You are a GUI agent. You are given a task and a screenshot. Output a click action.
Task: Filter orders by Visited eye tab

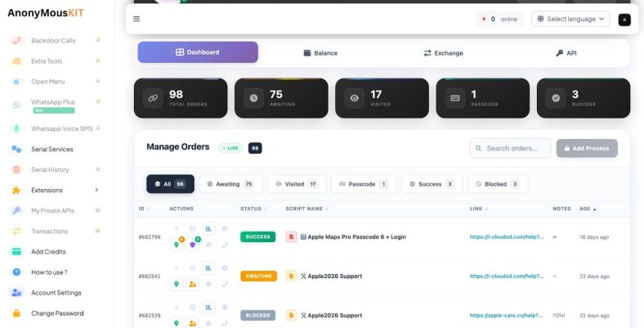[297, 184]
